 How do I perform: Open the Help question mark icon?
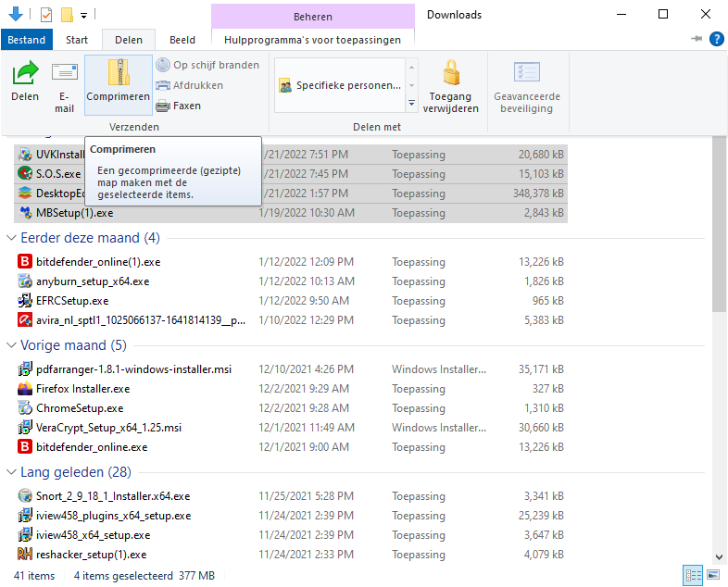click(x=716, y=40)
